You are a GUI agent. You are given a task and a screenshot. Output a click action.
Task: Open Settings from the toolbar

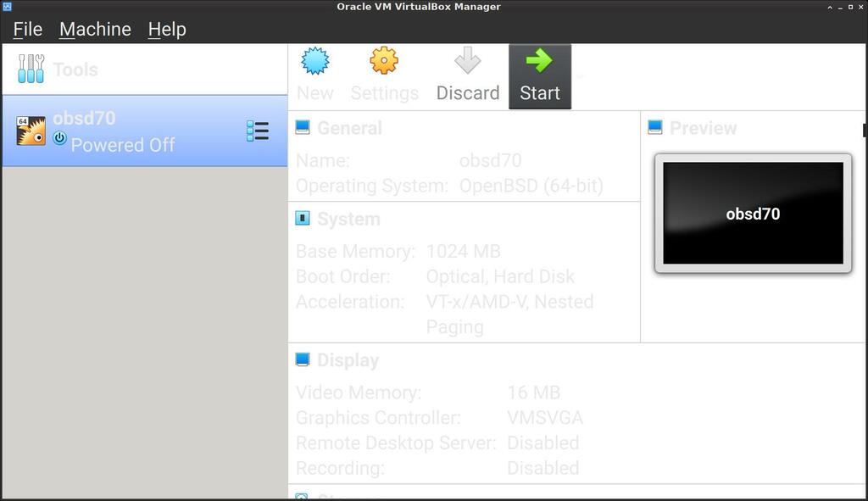[384, 75]
